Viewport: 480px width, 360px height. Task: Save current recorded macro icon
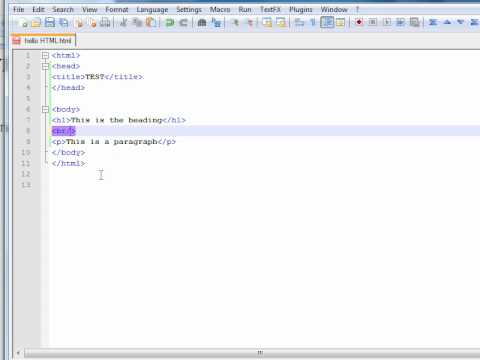(x=414, y=23)
